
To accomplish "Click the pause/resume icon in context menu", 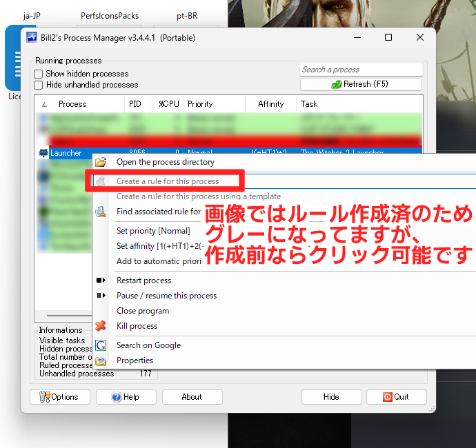I will (101, 296).
